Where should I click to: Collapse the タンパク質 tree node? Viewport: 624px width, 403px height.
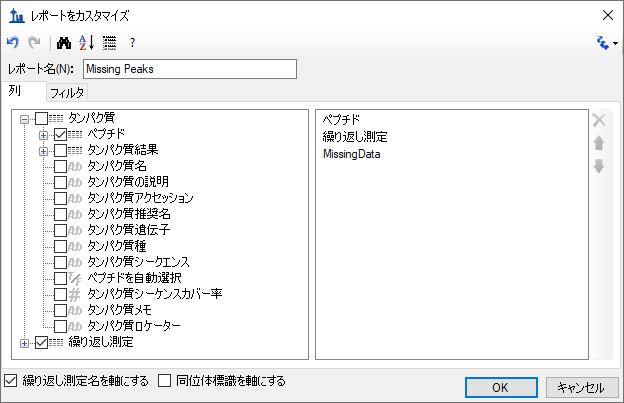point(25,119)
